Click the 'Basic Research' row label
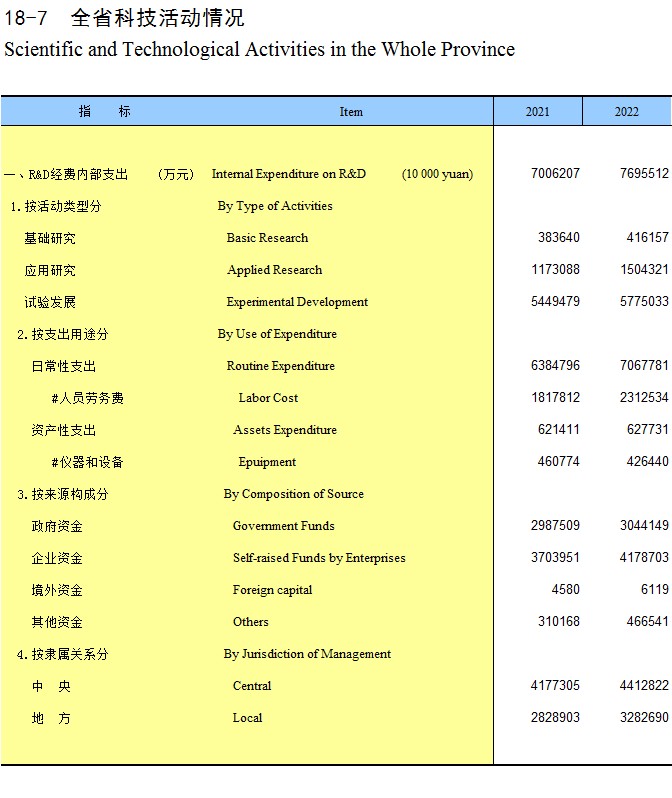Screen dimensions: 672x798 pos(267,238)
